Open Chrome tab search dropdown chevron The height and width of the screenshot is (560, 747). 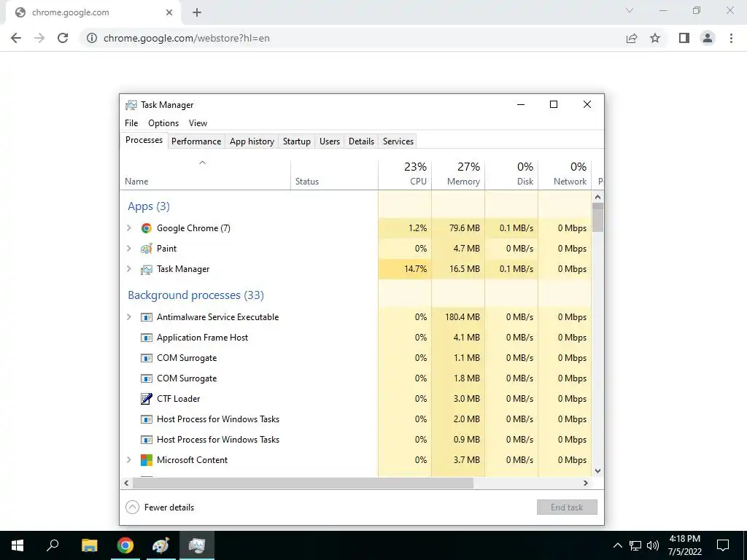coord(630,10)
